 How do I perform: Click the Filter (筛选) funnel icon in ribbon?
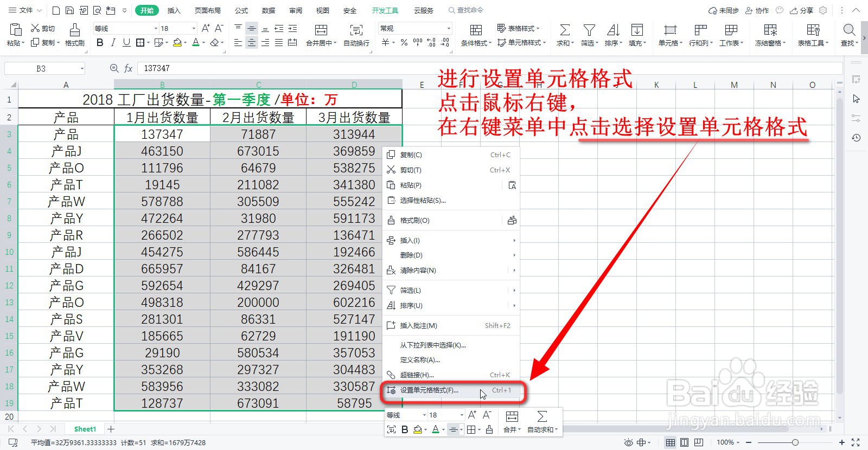pyautogui.click(x=589, y=30)
